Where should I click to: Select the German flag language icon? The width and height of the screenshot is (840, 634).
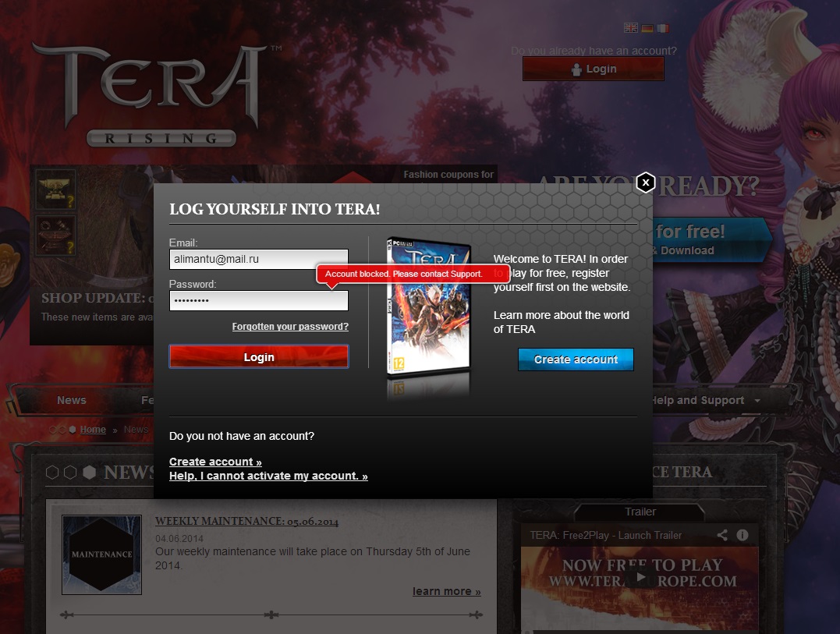[x=647, y=28]
